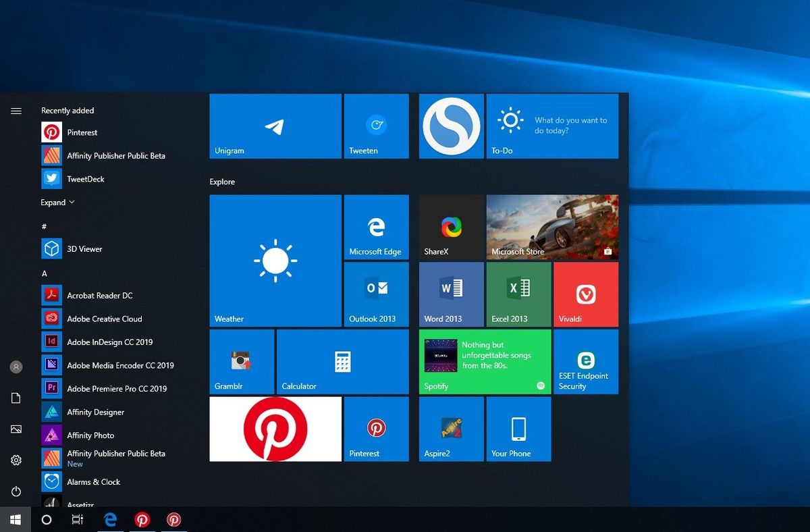This screenshot has height=532, width=810.
Task: Open the hamburger menu in Start
Action: click(16, 110)
